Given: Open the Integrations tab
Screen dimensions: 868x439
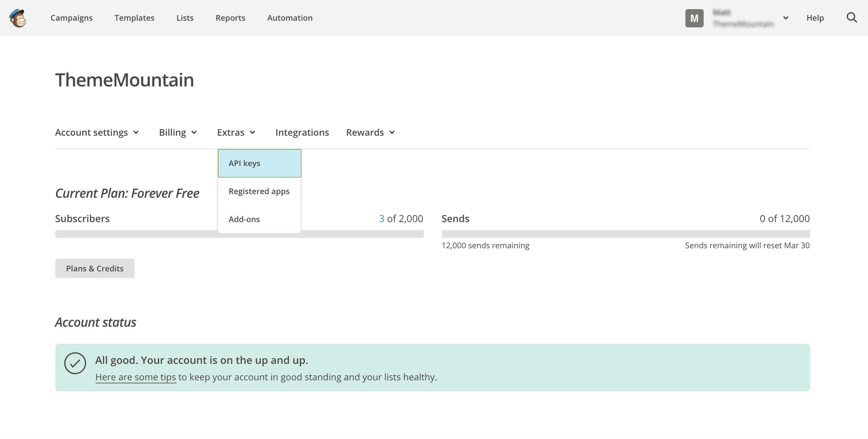Looking at the screenshot, I should click(302, 132).
